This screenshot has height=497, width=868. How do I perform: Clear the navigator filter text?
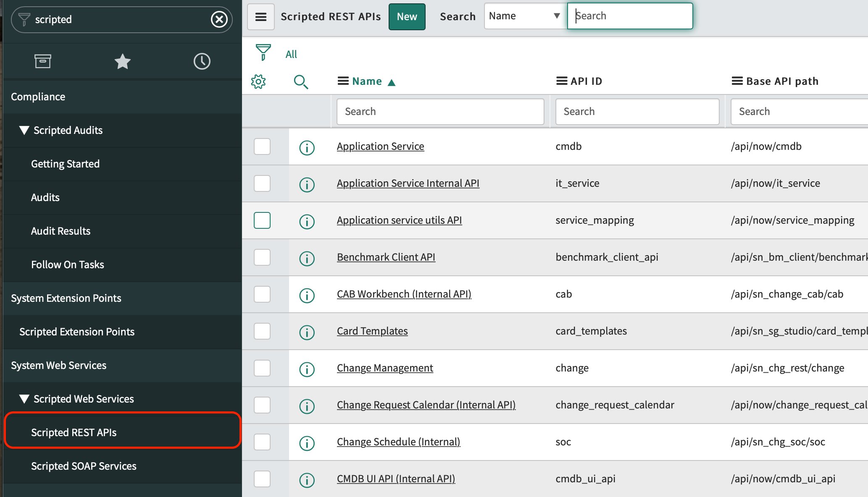click(x=219, y=19)
